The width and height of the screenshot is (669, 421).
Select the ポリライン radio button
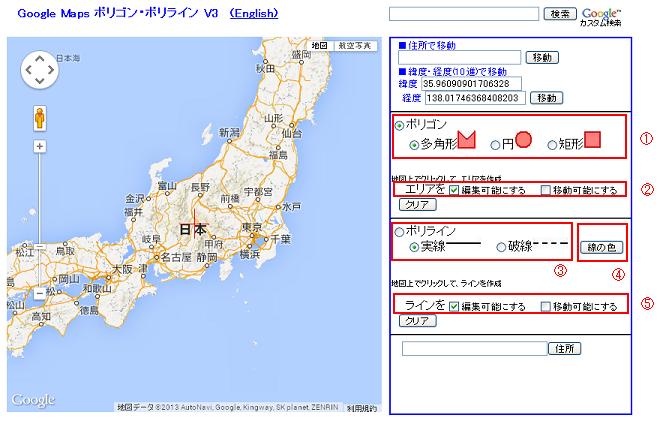click(400, 231)
